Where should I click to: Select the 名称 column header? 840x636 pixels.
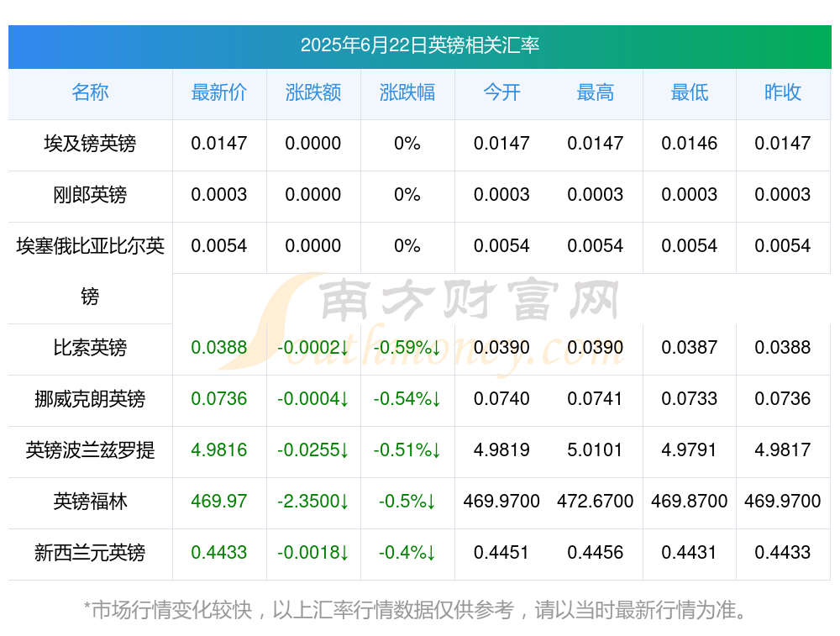(90, 92)
